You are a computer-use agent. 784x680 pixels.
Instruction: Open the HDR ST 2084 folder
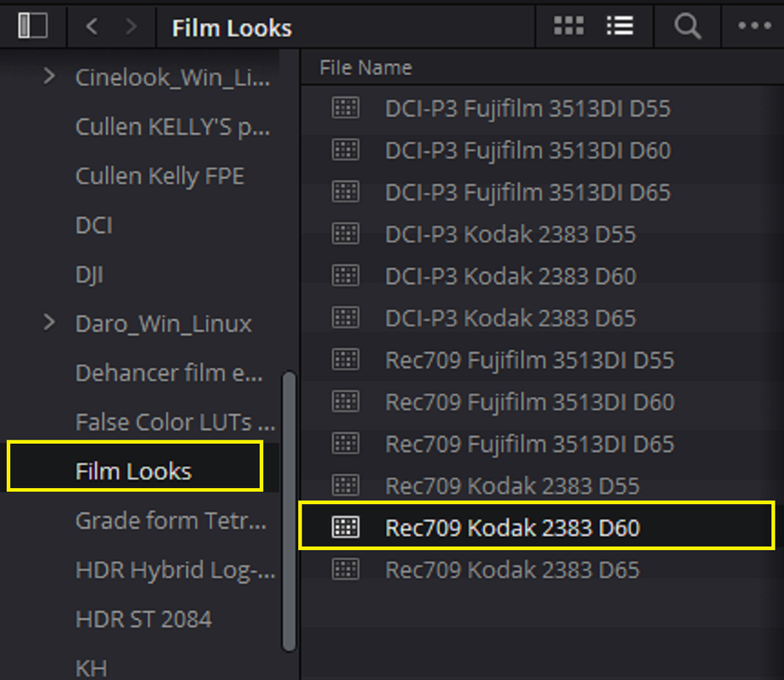click(144, 620)
